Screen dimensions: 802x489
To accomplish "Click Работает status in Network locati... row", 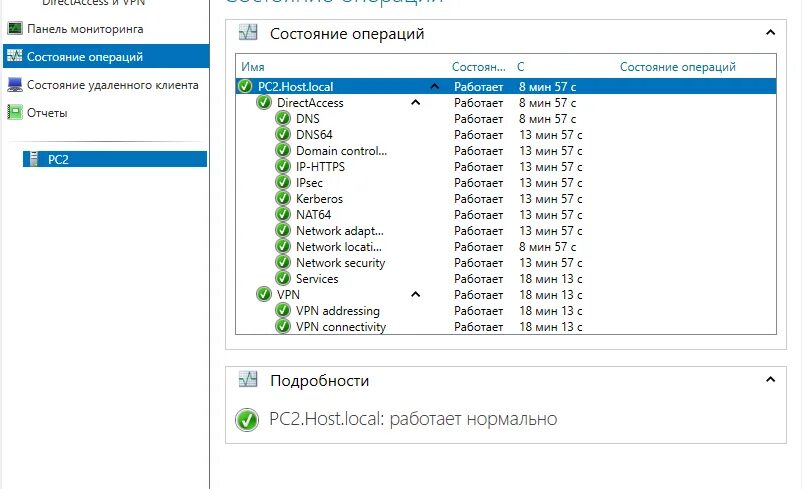I will pyautogui.click(x=478, y=247).
